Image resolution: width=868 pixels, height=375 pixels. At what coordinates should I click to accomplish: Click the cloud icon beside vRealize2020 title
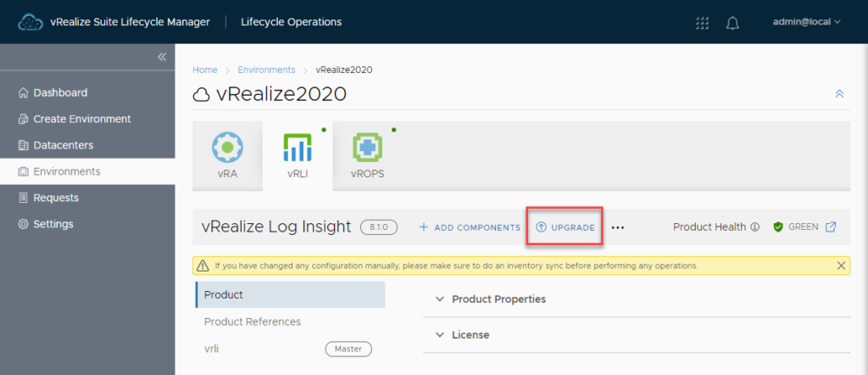click(x=201, y=95)
